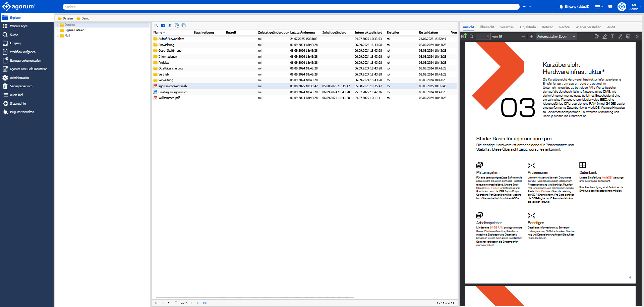Viewport: 644px width, 307px height.
Task: Open Serverpapierkorb trash entry
Action: pos(27,86)
